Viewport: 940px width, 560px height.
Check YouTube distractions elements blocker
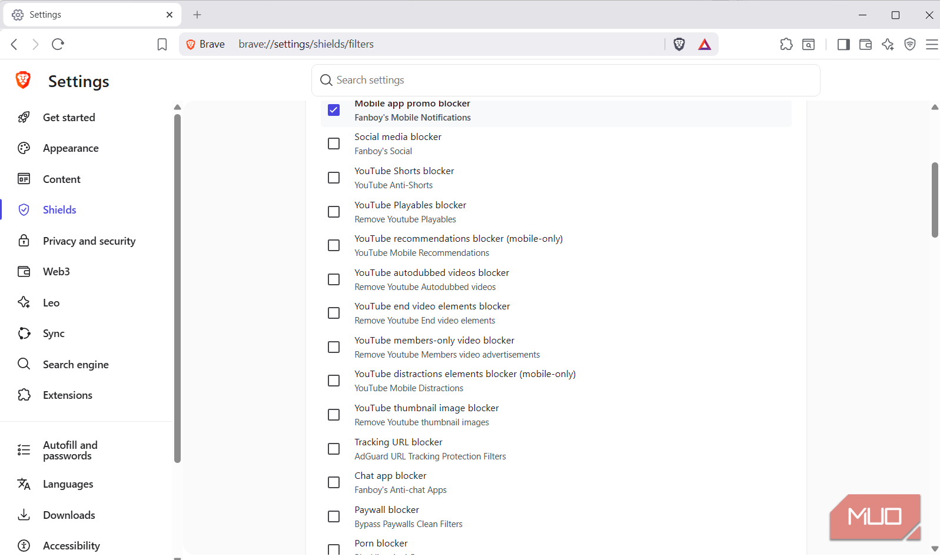point(334,381)
